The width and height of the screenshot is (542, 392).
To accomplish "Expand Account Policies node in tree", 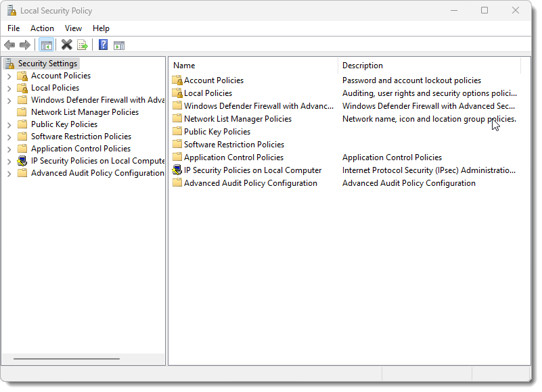I will point(9,76).
